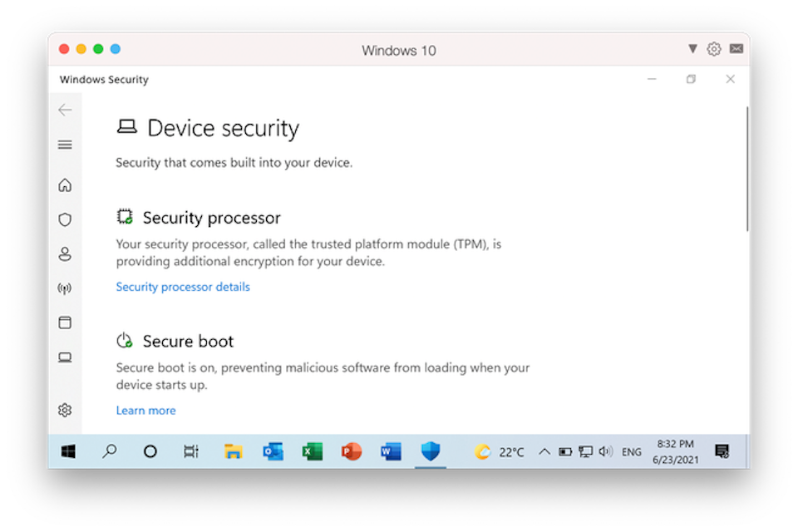798x532 pixels.
Task: Go back using the back arrow
Action: point(65,110)
